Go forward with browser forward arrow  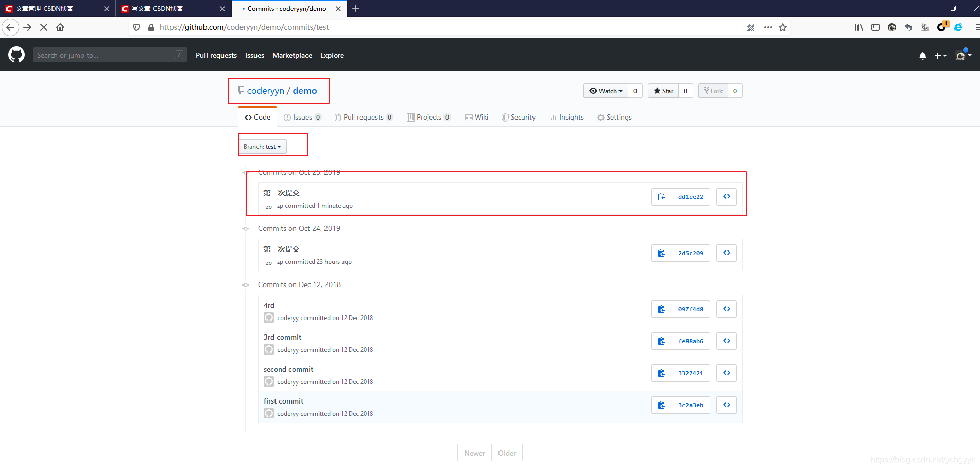28,27
